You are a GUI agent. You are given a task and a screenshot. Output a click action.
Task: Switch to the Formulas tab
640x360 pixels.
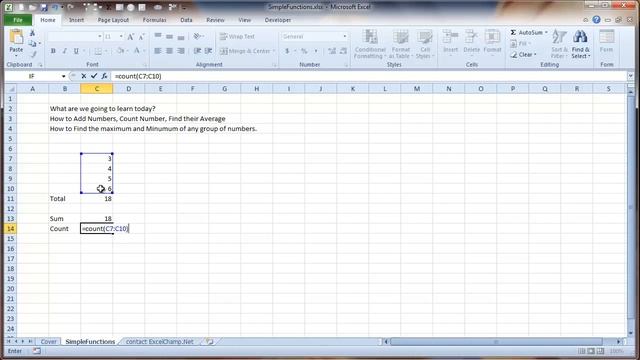(154, 20)
